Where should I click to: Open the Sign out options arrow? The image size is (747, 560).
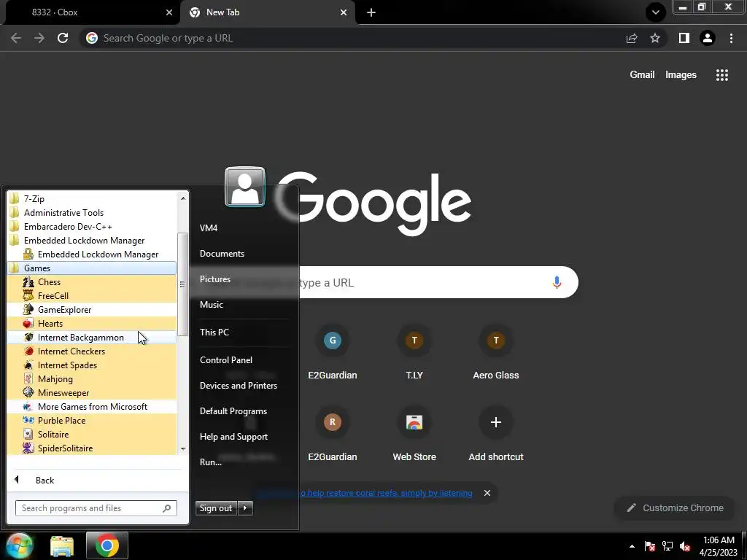click(245, 508)
